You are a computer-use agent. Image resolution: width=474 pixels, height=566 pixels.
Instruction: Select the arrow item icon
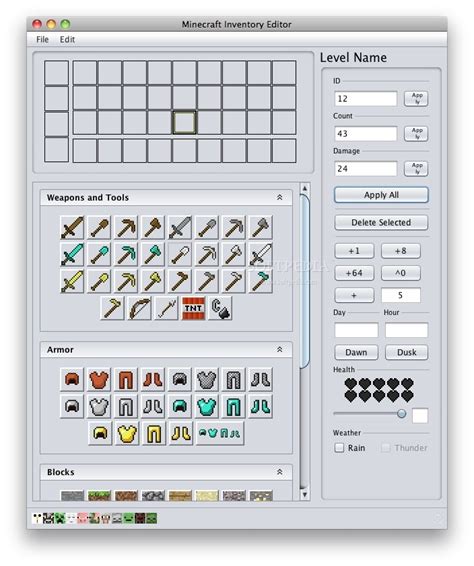click(166, 308)
